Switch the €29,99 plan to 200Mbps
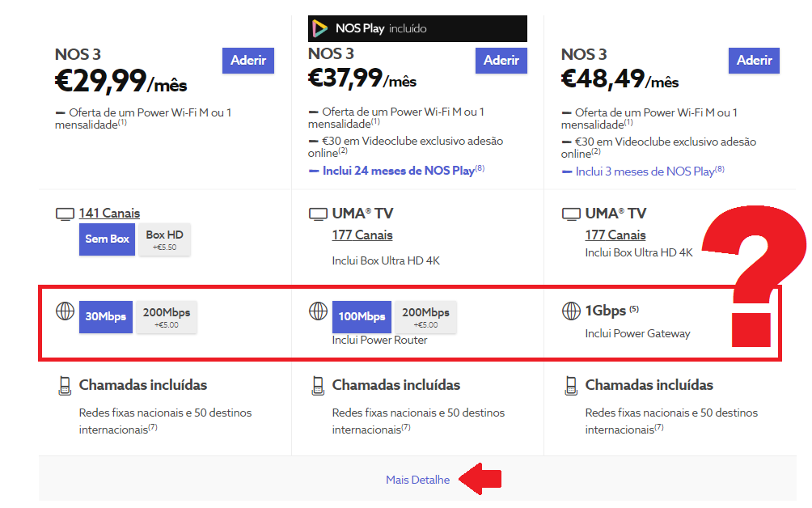Viewport: 812px width, 508px height. pyautogui.click(x=167, y=317)
